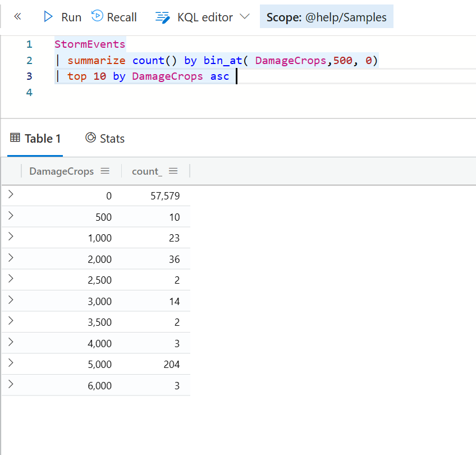This screenshot has height=455, width=476.
Task: Expand the row with DamageCrops 2,500
Action: (x=11, y=279)
